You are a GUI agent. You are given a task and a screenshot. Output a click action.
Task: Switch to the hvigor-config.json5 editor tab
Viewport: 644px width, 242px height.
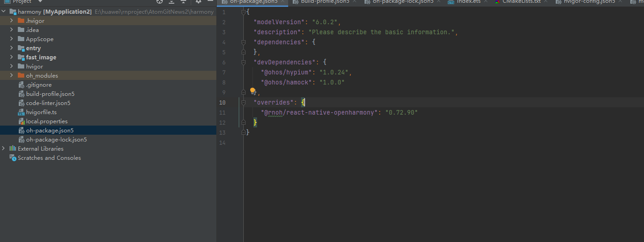(589, 2)
